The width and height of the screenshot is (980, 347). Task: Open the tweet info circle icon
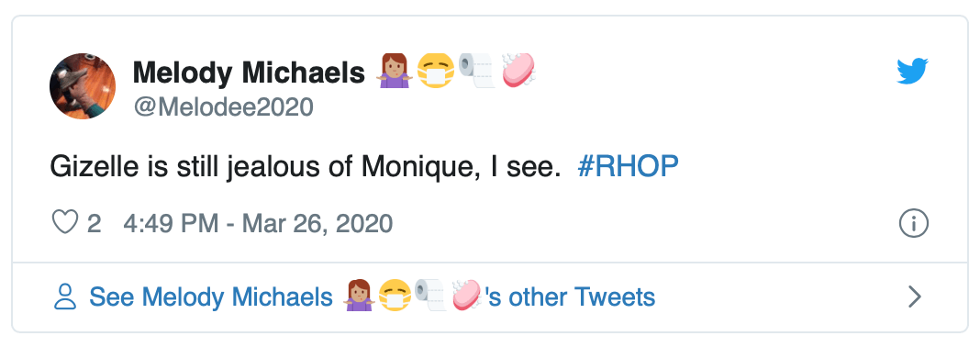913,223
